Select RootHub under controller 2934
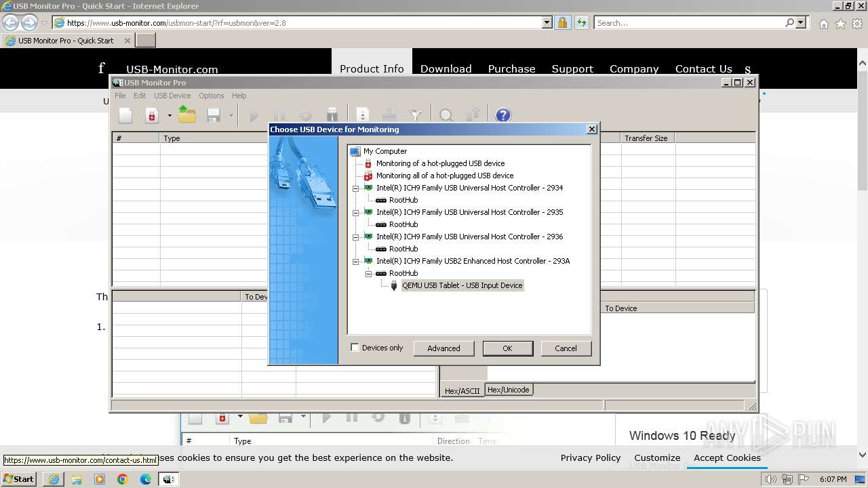The height and width of the screenshot is (488, 868). pyautogui.click(x=403, y=200)
